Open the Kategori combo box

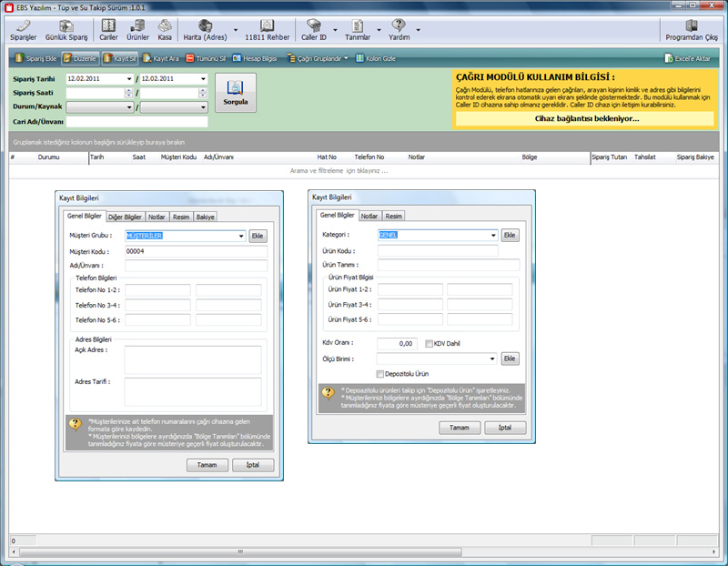pos(492,235)
